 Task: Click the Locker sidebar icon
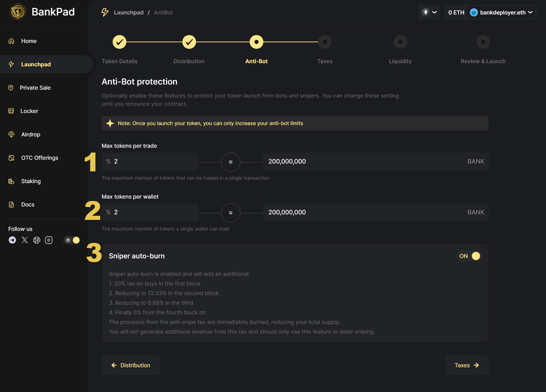pos(11,111)
